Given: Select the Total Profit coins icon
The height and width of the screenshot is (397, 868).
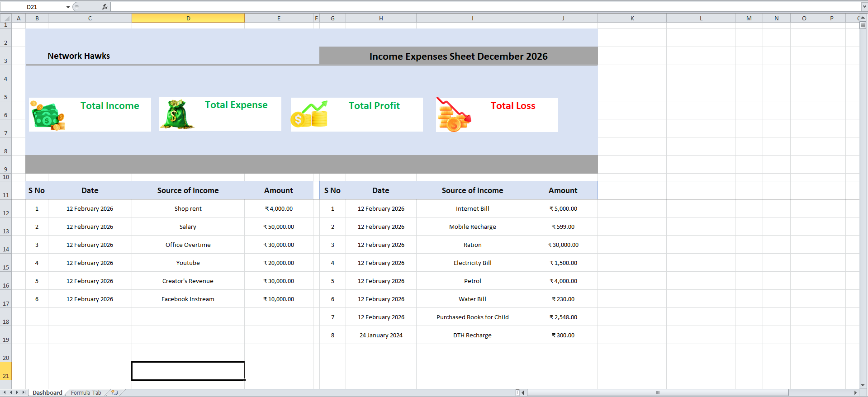Looking at the screenshot, I should coord(309,114).
